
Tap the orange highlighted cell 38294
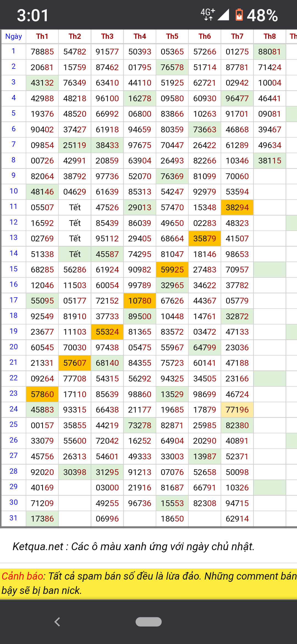pyautogui.click(x=237, y=208)
